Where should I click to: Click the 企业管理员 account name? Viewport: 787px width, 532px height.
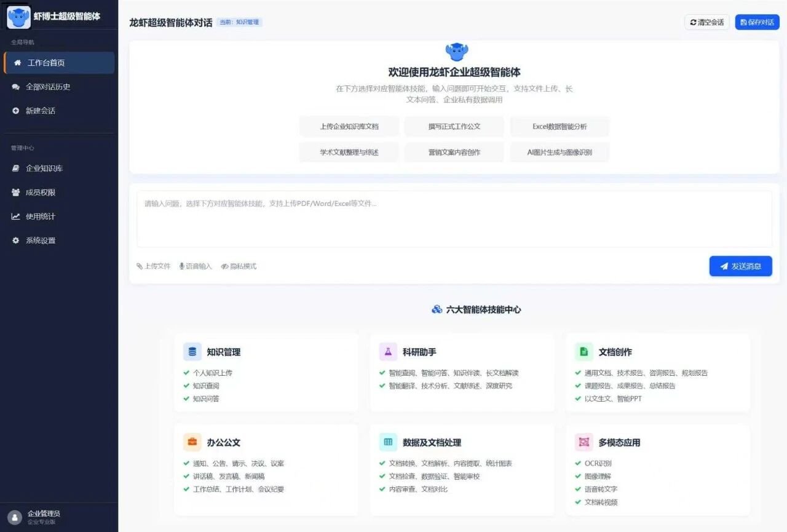44,514
